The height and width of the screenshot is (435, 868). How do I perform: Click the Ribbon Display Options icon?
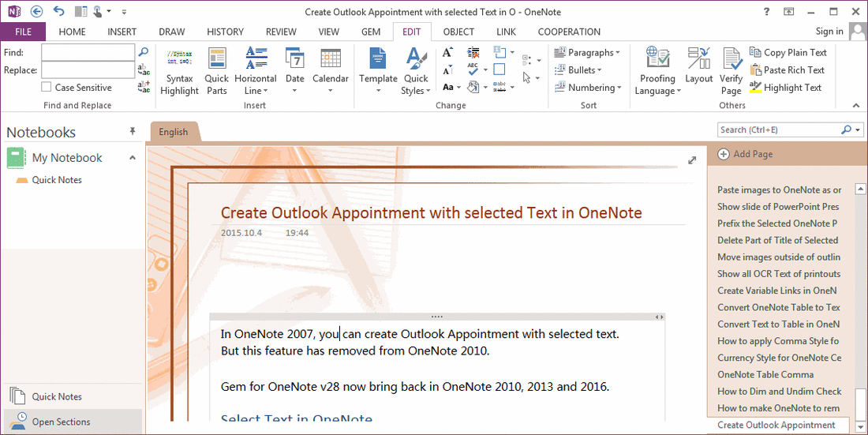789,12
